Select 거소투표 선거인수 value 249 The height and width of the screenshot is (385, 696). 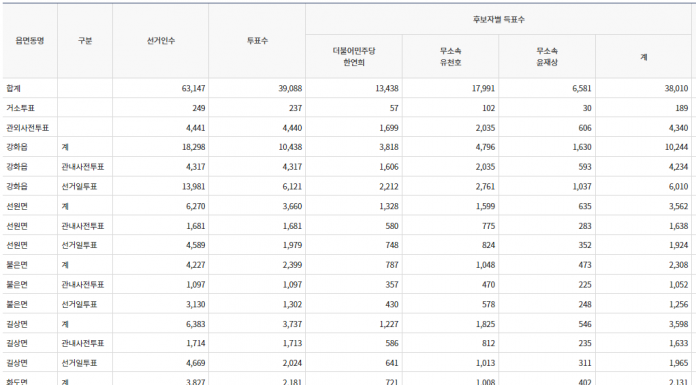198,108
